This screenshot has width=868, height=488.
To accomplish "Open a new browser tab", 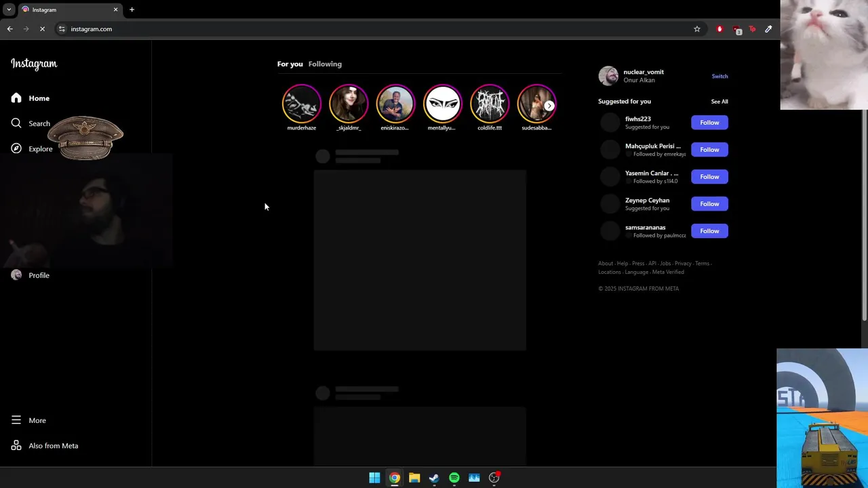I will pyautogui.click(x=132, y=9).
